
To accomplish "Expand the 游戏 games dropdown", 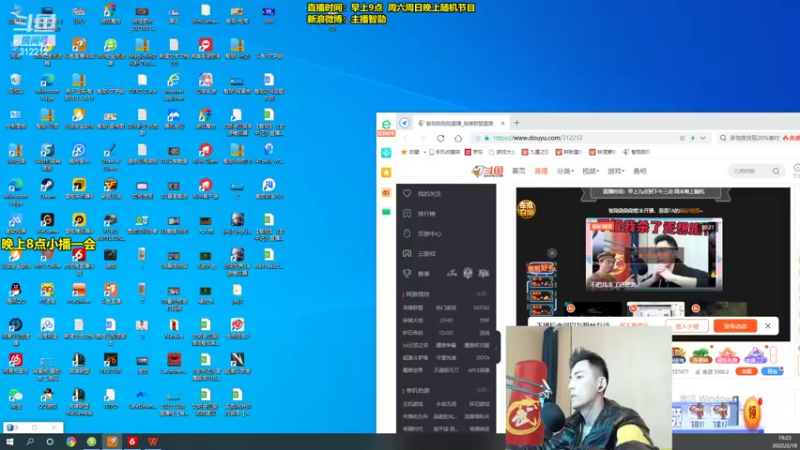I will point(616,171).
